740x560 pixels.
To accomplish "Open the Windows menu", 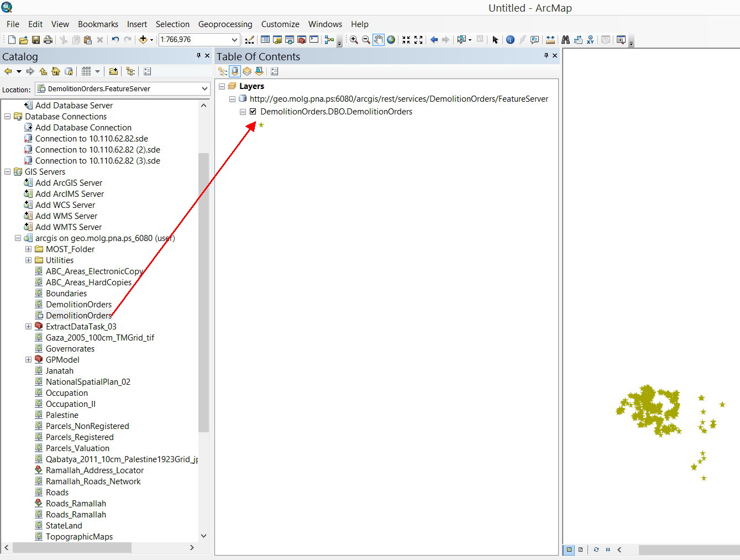I will 325,24.
